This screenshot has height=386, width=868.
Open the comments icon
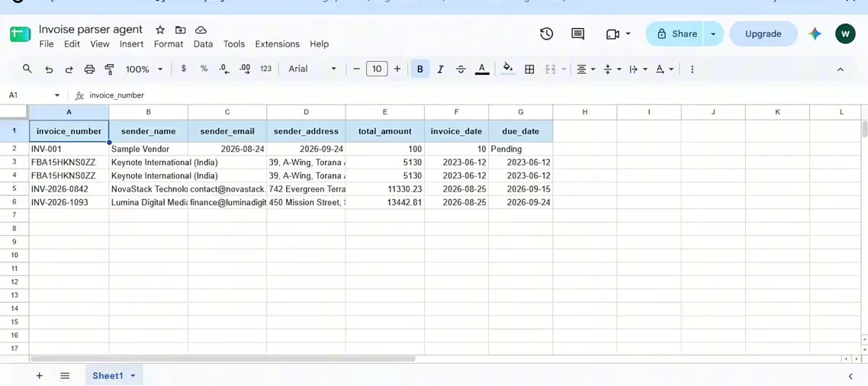[578, 34]
